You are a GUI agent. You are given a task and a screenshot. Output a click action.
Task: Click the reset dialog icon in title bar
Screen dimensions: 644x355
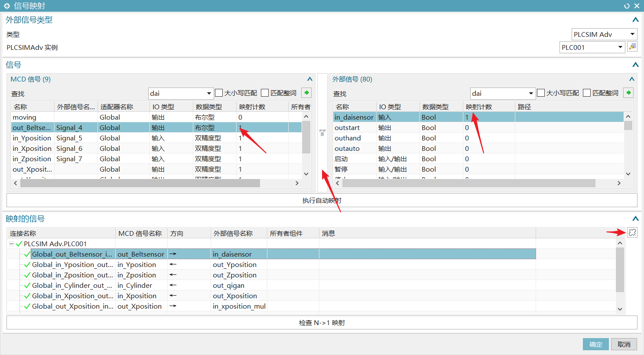[627, 6]
